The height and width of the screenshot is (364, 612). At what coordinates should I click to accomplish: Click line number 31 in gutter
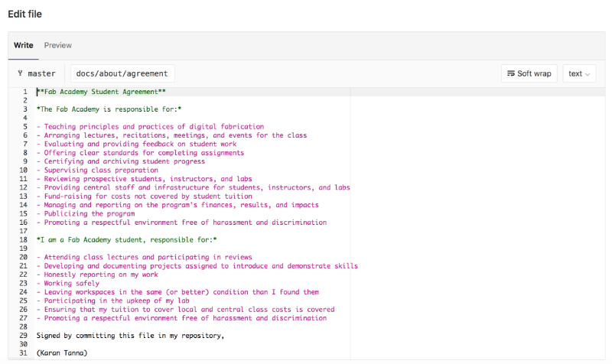click(24, 353)
